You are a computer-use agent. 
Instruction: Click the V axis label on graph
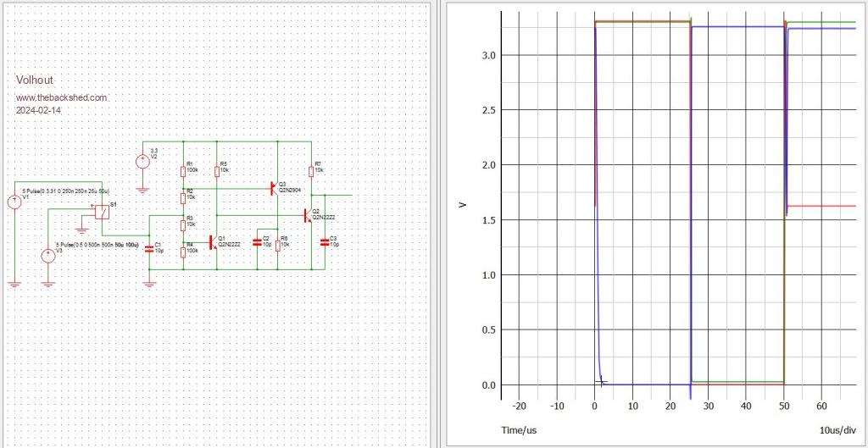[463, 204]
